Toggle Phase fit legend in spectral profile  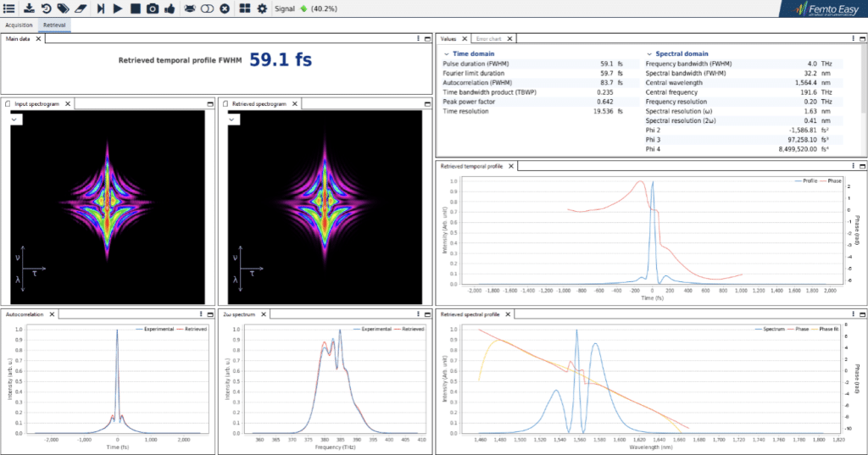(x=825, y=329)
